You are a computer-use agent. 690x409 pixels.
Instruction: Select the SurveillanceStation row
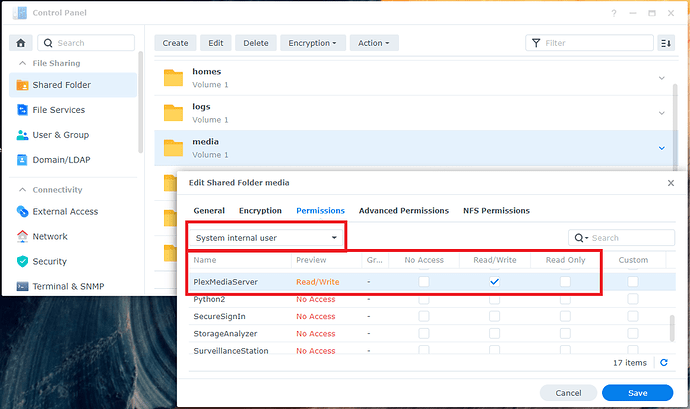tap(433, 351)
